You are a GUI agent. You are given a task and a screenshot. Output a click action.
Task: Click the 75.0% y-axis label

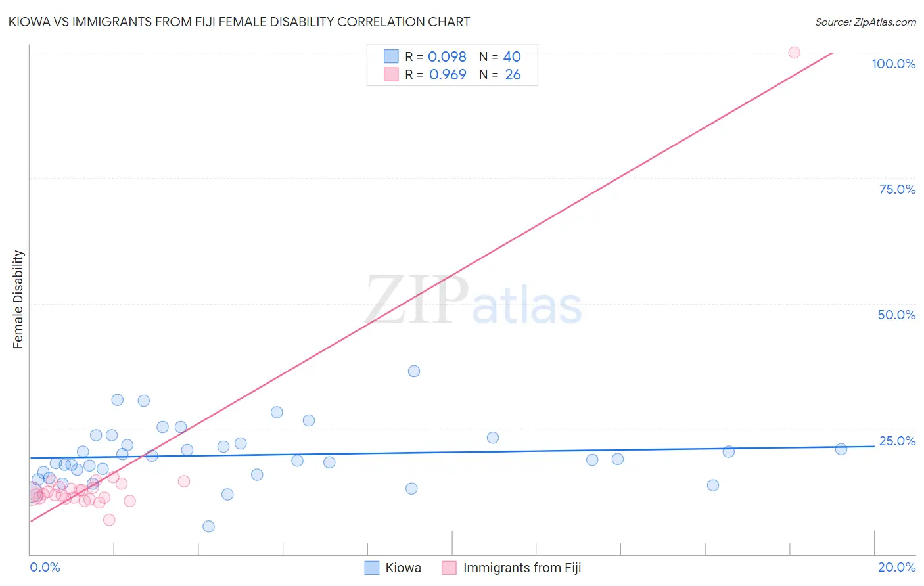(x=897, y=189)
